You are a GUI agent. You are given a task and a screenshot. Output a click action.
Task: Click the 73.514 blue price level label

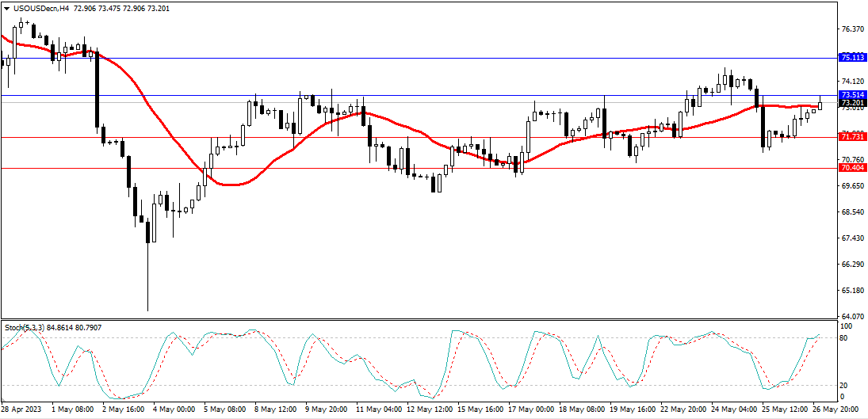(x=852, y=95)
